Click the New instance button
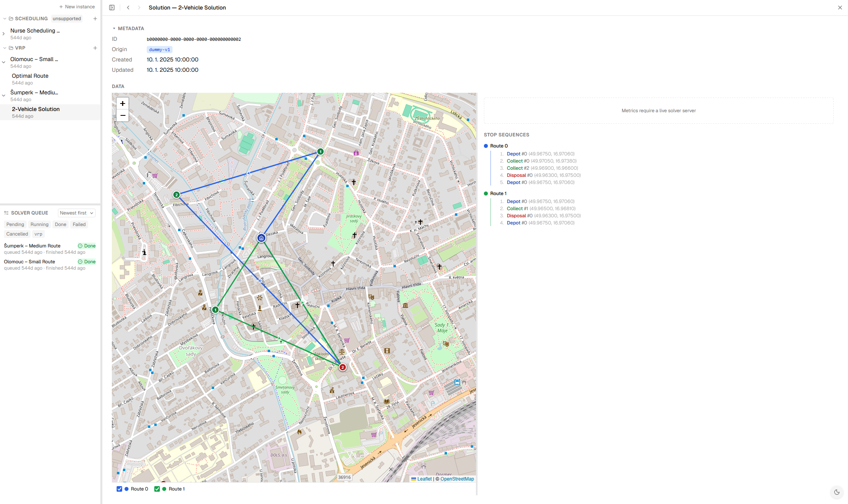The width and height of the screenshot is (848, 504). pos(77,7)
